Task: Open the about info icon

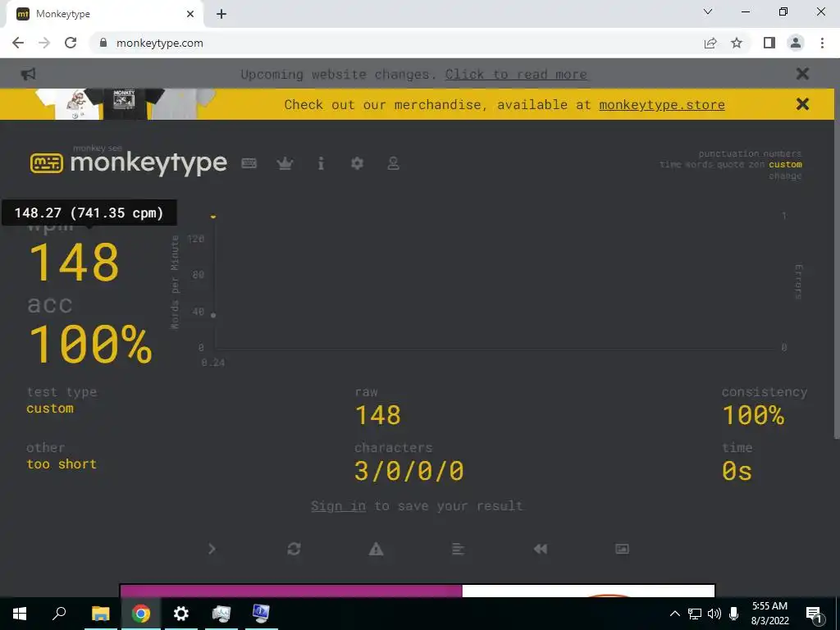Action: (x=321, y=163)
